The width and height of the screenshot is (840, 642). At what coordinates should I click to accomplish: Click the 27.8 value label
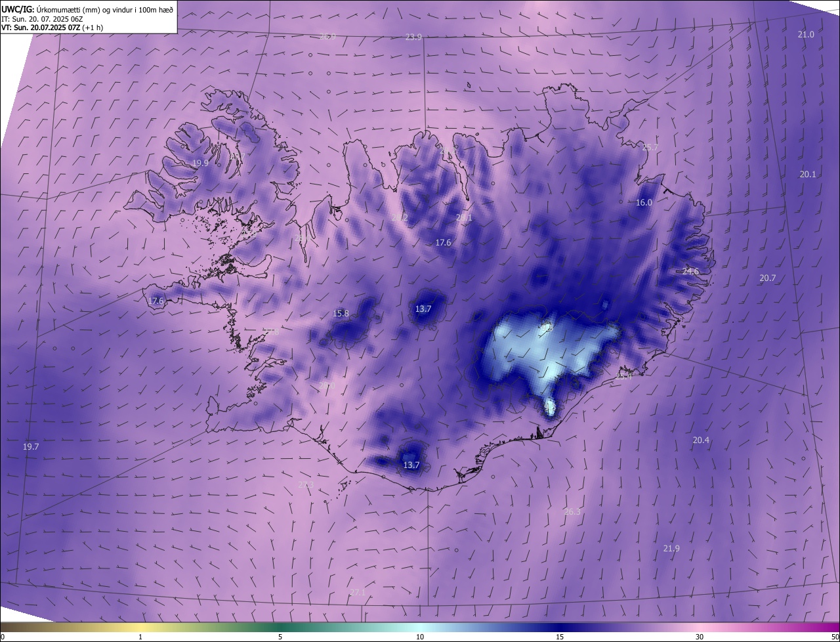271,332
